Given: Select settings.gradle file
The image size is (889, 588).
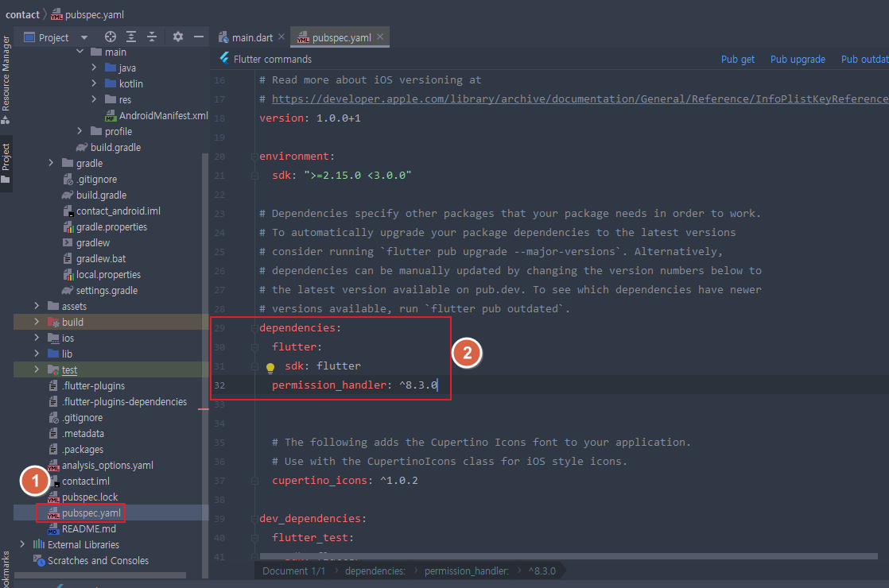Looking at the screenshot, I should [x=99, y=290].
